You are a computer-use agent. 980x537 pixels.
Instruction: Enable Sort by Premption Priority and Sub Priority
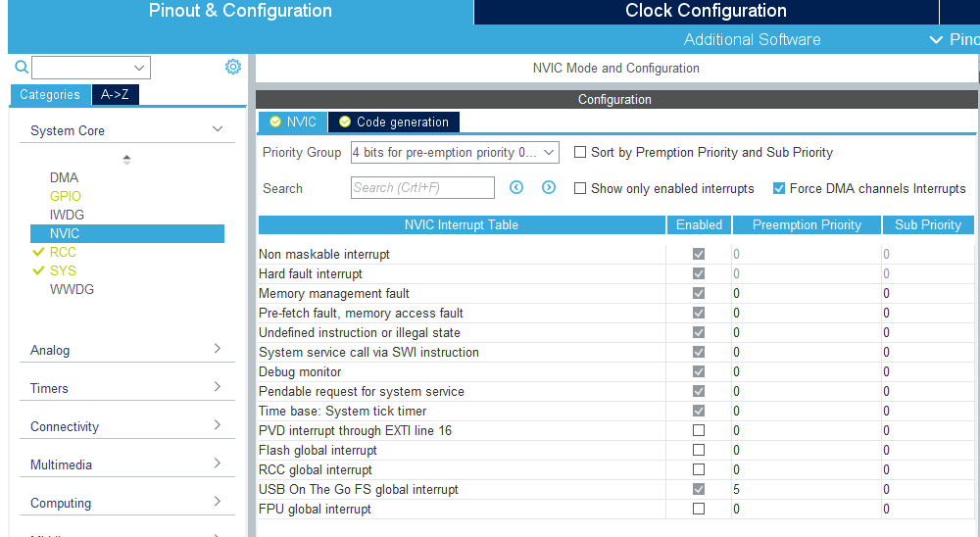pyautogui.click(x=580, y=152)
